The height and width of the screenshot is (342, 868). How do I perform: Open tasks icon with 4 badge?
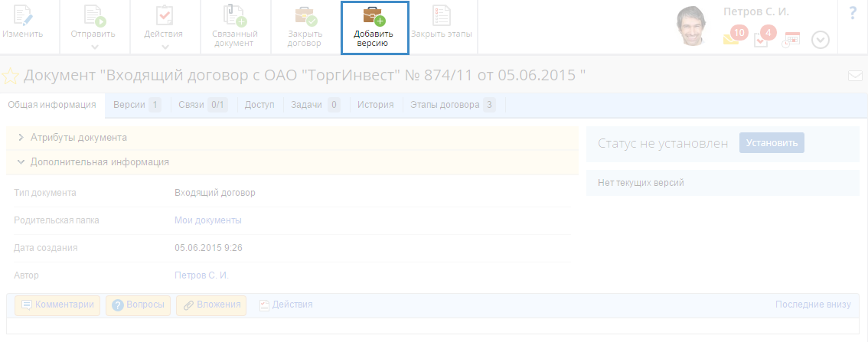pyautogui.click(x=765, y=37)
